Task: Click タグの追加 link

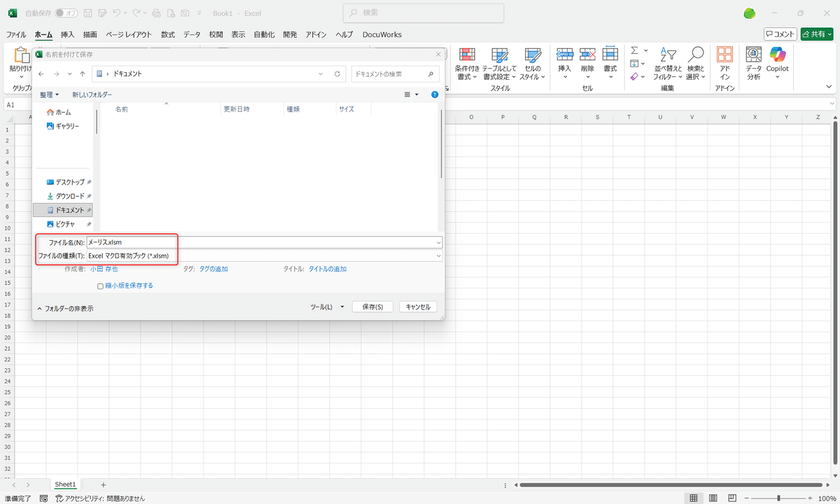Action: pos(213,269)
